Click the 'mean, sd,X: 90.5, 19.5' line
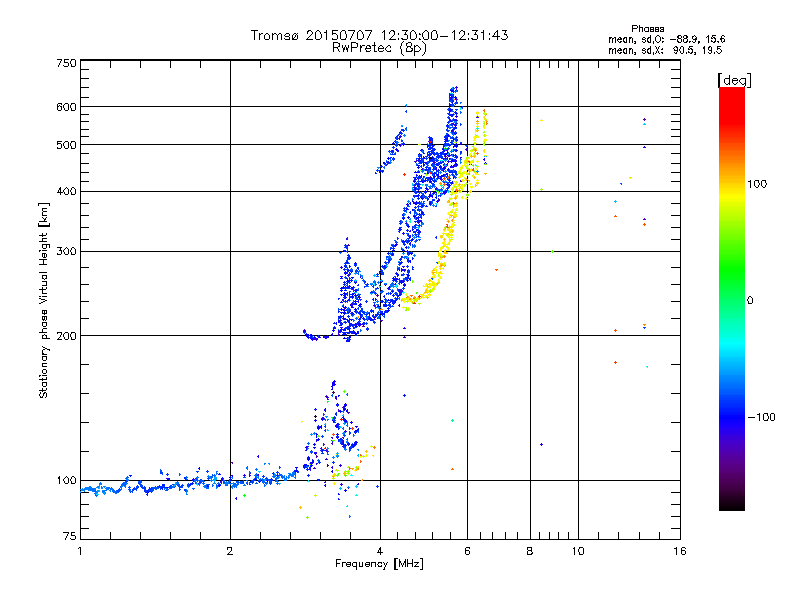The height and width of the screenshot is (600, 800). click(x=665, y=50)
